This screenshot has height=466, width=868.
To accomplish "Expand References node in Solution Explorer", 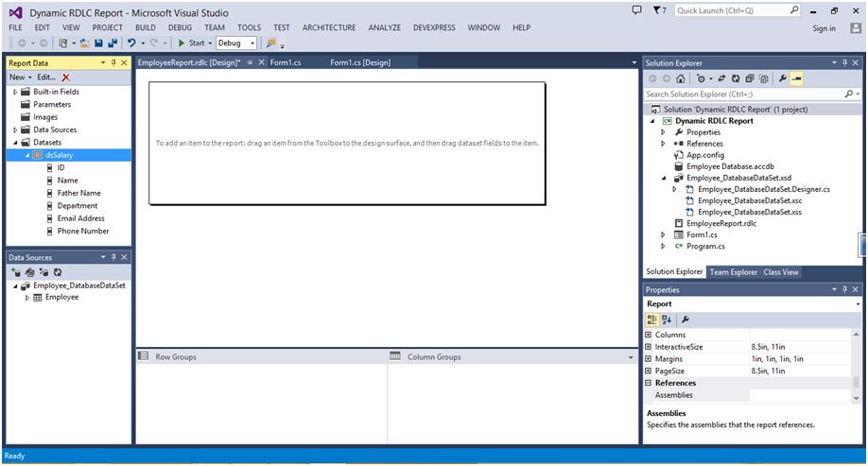I will pyautogui.click(x=663, y=144).
